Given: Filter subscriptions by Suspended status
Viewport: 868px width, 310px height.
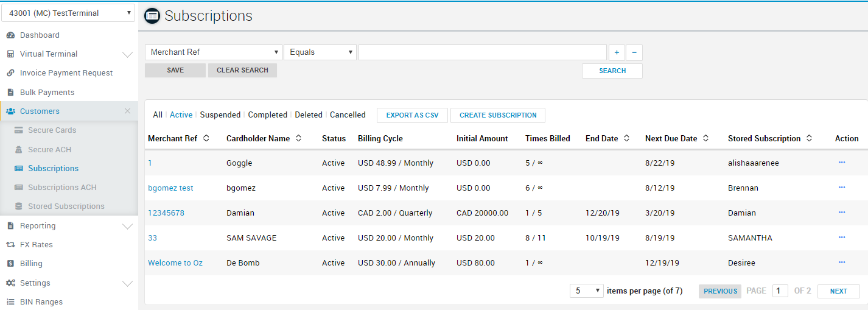Looking at the screenshot, I should tap(220, 114).
